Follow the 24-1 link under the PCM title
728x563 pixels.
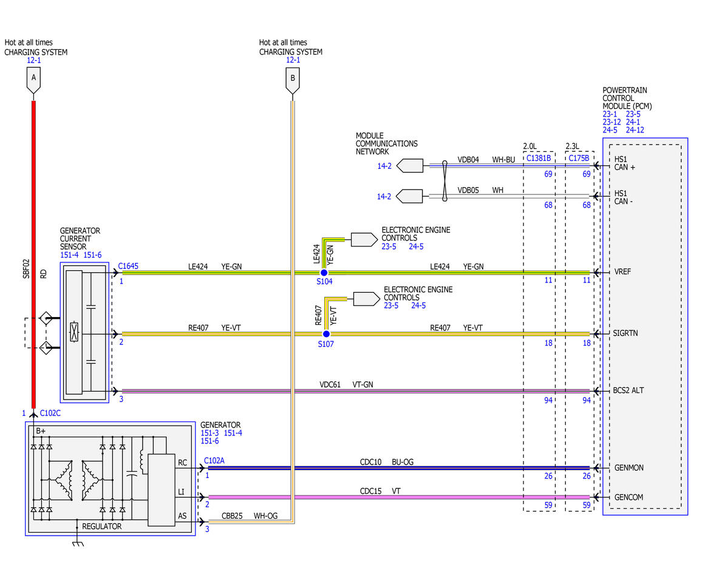[633, 122]
